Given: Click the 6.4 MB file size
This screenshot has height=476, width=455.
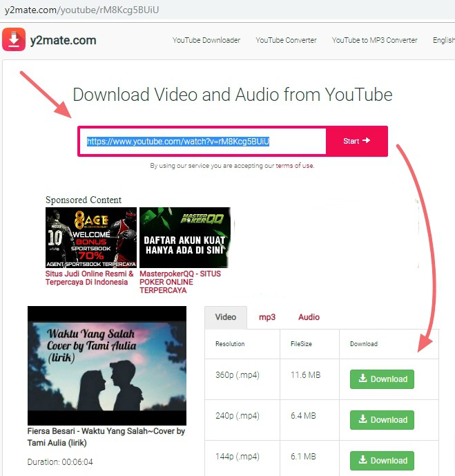Looking at the screenshot, I should click(x=303, y=416).
